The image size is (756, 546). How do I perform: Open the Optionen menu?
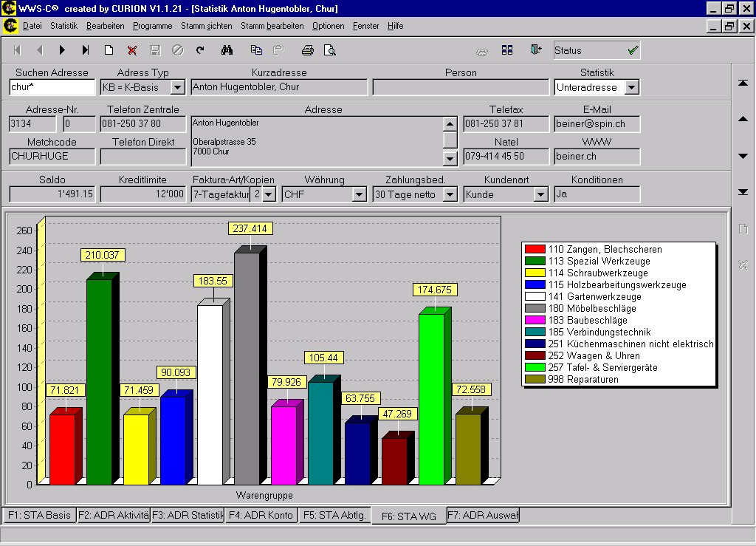click(328, 26)
